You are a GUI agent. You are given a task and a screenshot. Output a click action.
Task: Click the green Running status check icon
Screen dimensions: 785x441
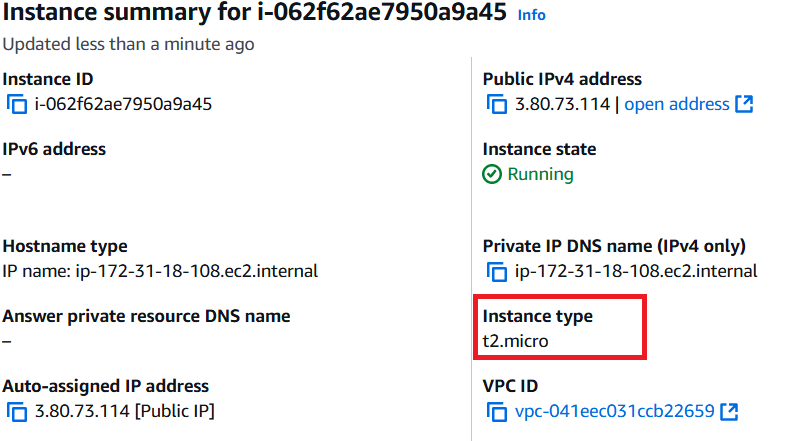pyautogui.click(x=492, y=174)
